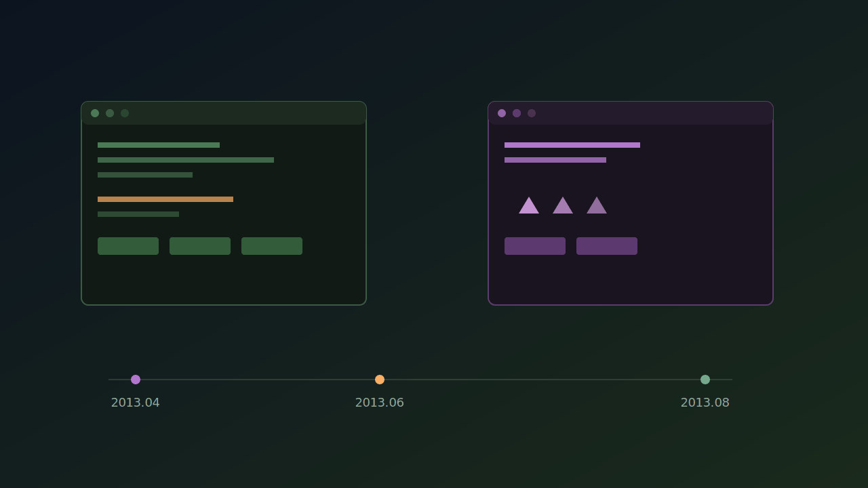868x488 pixels.
Task: Click the brightest dot in purple window titlebar
Action: click(502, 113)
